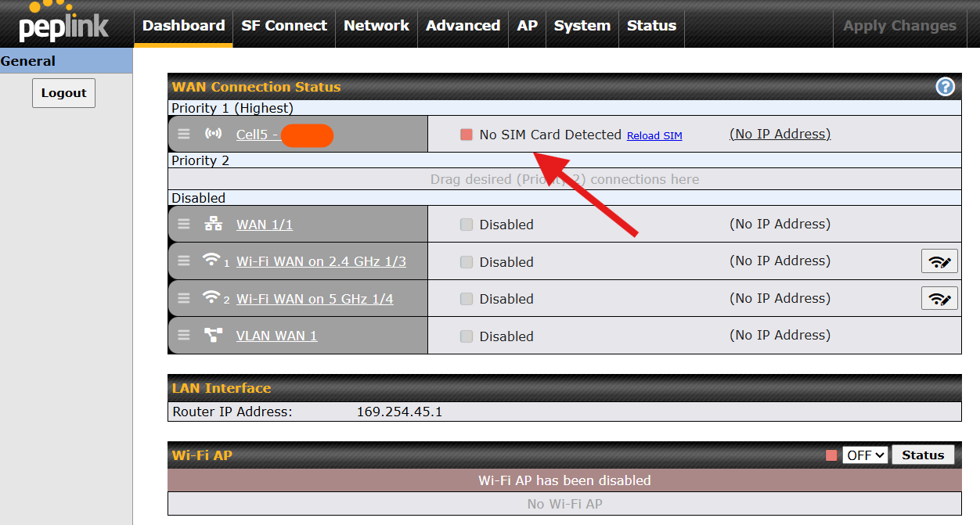Open the Wi-Fi AP OFF dropdown
Viewport: 980px width, 525px height.
click(x=865, y=455)
